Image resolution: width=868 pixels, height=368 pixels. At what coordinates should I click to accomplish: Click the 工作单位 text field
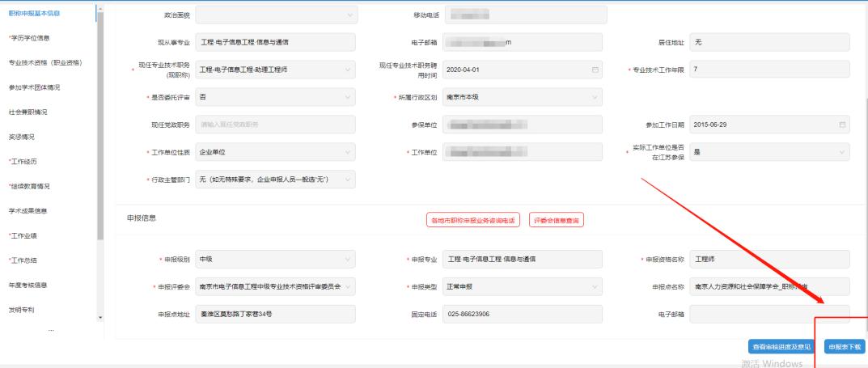pos(523,151)
